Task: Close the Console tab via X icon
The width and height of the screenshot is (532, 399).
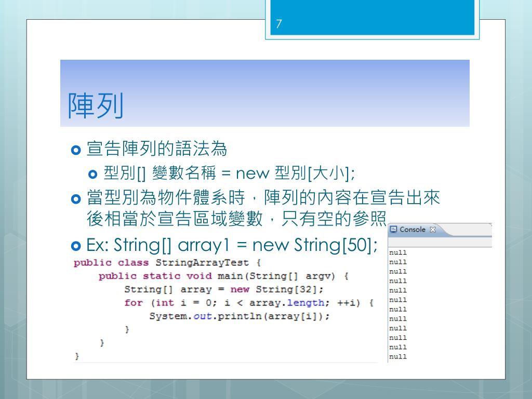Action: tap(433, 230)
